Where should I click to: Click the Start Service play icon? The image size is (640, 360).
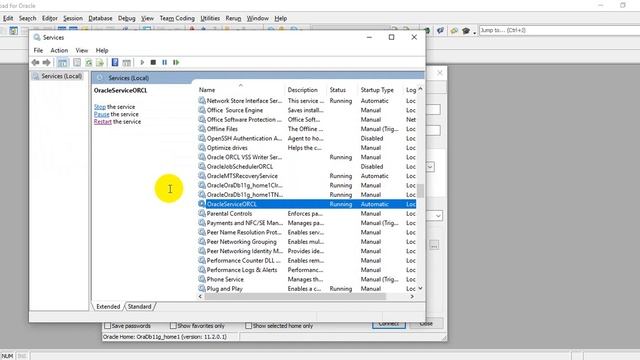pos(142,62)
